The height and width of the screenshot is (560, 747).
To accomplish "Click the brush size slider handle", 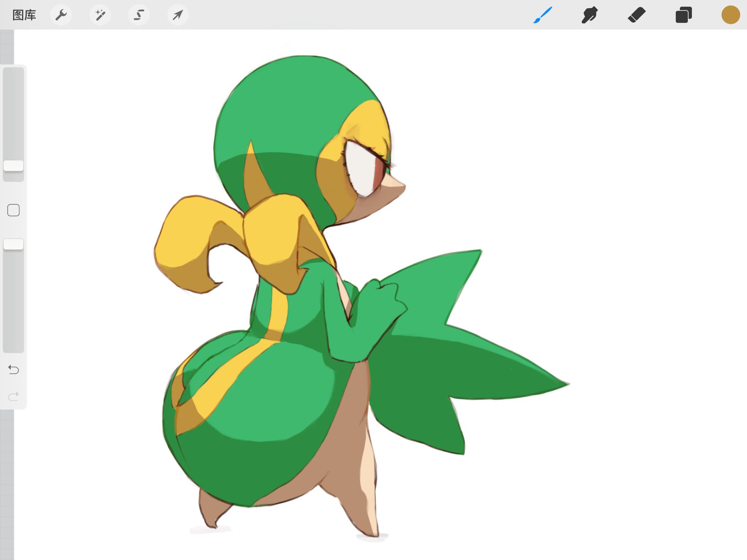I will pyautogui.click(x=13, y=166).
